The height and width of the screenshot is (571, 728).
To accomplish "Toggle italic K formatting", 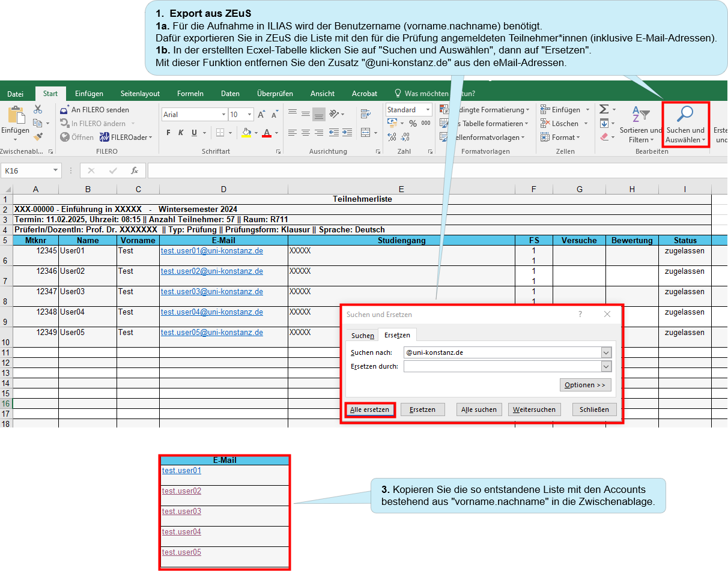I will pos(180,133).
